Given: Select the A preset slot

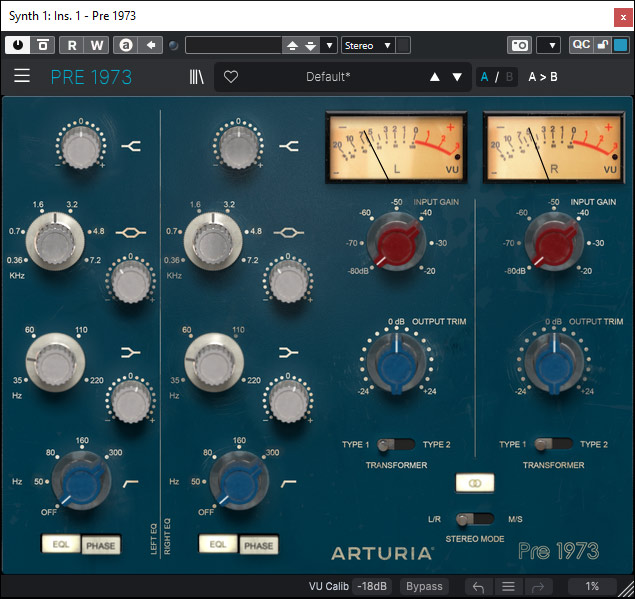Looking at the screenshot, I should (485, 77).
